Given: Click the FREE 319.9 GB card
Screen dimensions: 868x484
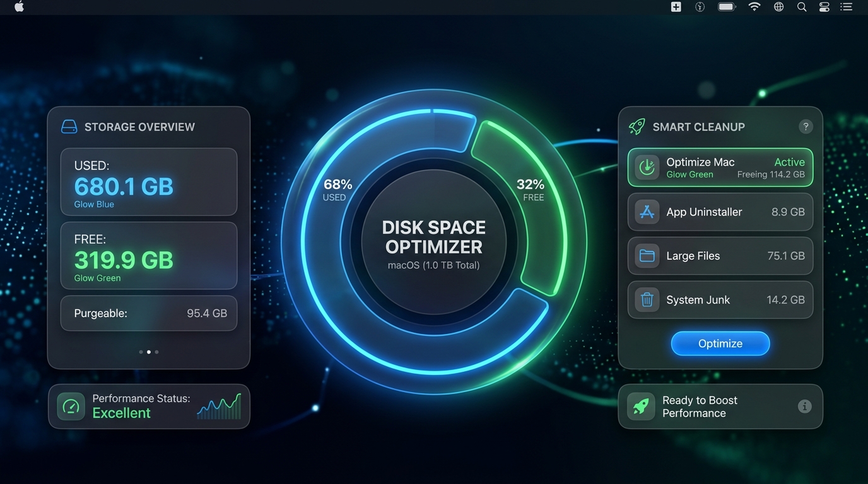Looking at the screenshot, I should coord(149,255).
